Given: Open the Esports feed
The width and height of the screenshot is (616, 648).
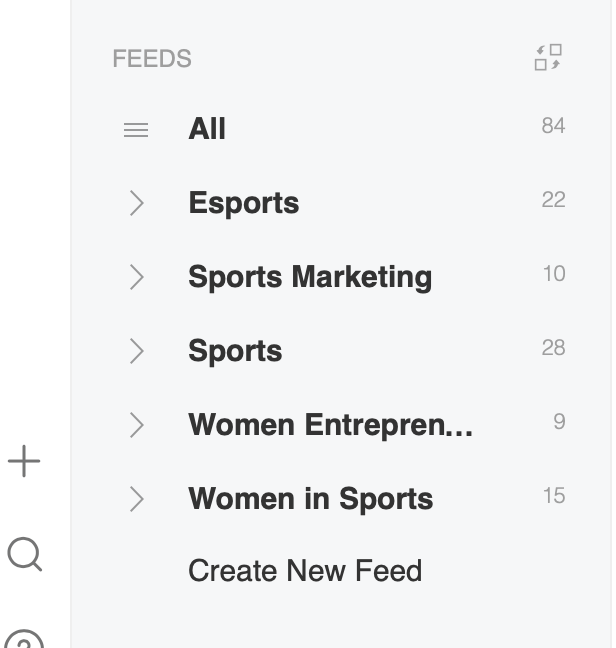Looking at the screenshot, I should coord(243,203).
